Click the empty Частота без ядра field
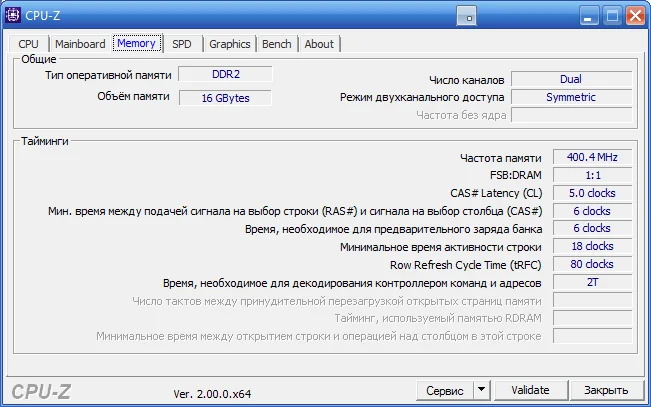The width and height of the screenshot is (651, 407). pos(571,115)
